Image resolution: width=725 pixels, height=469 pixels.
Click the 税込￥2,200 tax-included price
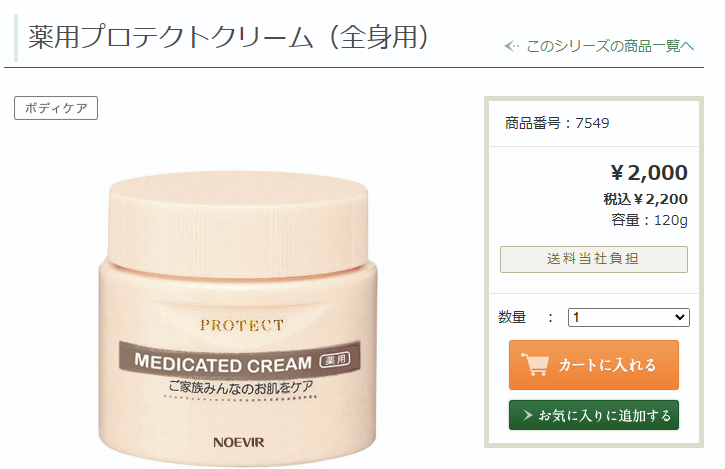click(x=645, y=199)
